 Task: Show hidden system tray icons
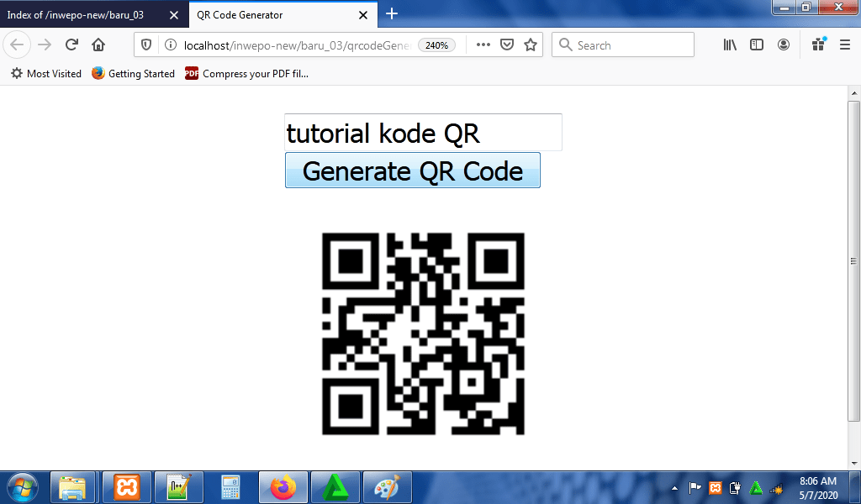[x=675, y=487]
